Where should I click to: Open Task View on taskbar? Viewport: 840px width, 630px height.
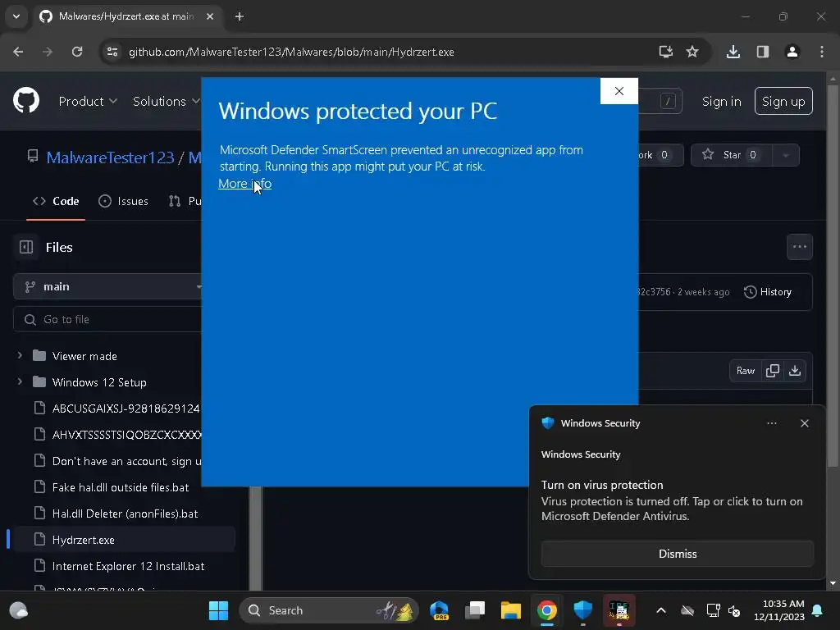[475, 610]
